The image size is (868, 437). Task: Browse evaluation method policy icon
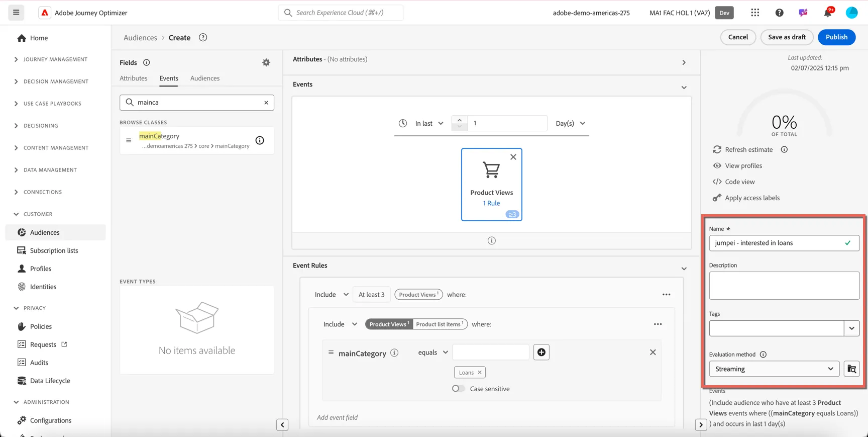coord(851,369)
